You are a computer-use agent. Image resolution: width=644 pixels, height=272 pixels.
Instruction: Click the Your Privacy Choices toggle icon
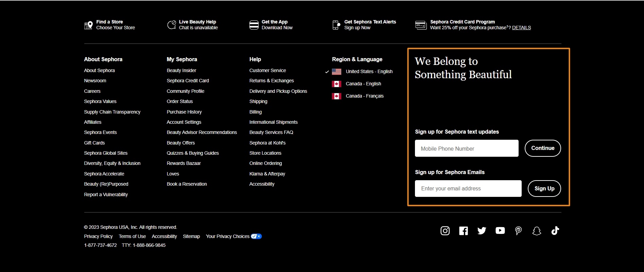[x=256, y=236]
